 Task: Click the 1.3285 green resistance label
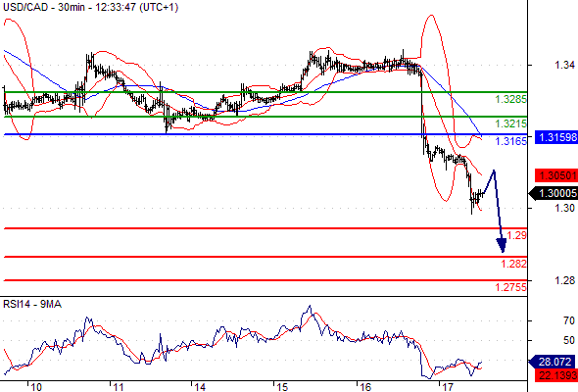pos(510,99)
